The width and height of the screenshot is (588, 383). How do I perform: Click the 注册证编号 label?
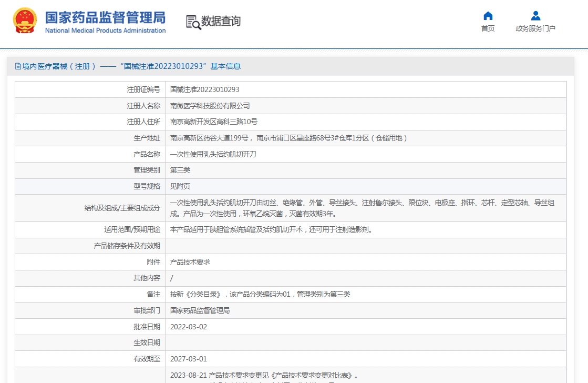143,90
